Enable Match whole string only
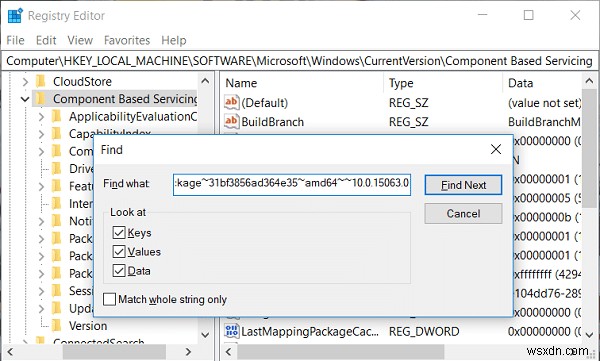Image resolution: width=600 pixels, height=361 pixels. coord(109,299)
